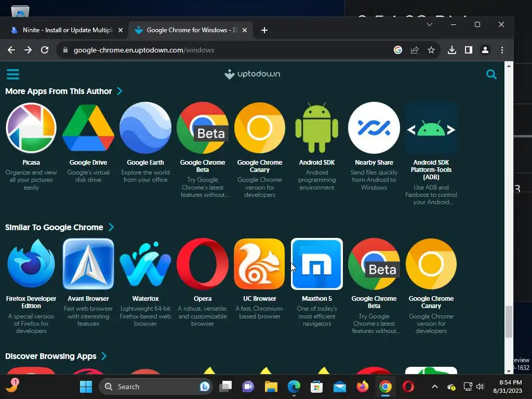
Task: Open the UC Browser icon
Action: point(260,264)
